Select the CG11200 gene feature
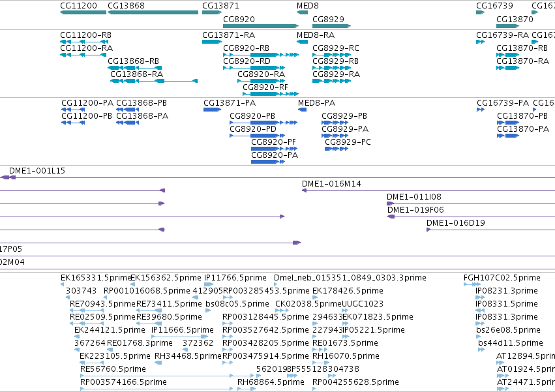Screen dimensions: 555x392 pos(83,12)
